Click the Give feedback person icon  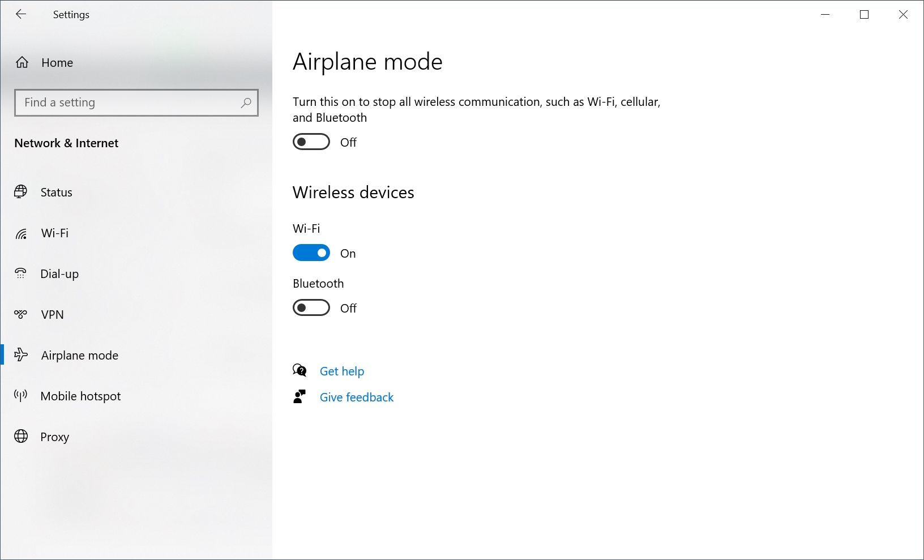point(300,396)
